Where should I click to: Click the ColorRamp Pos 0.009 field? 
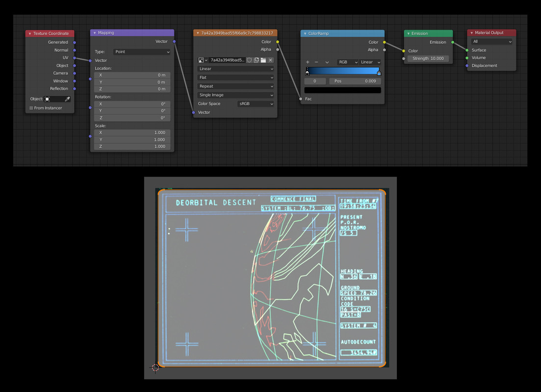tap(355, 81)
